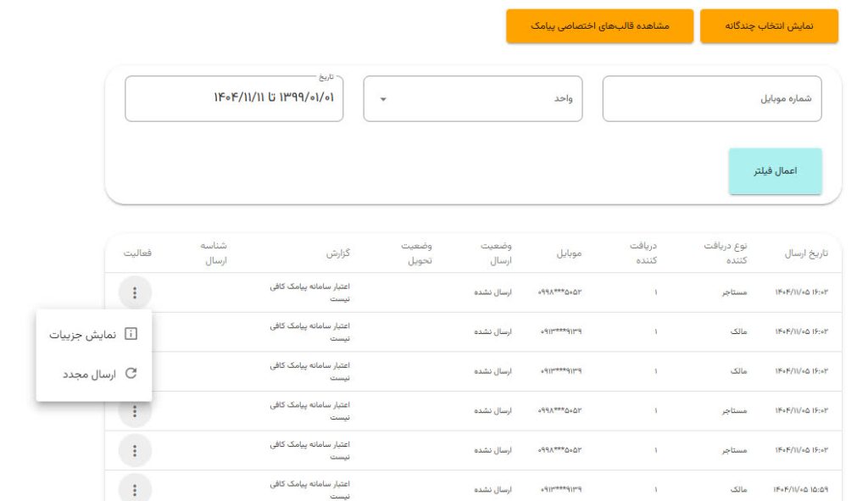Click the اعمال فیلتر button
868x501 pixels.
tap(775, 171)
